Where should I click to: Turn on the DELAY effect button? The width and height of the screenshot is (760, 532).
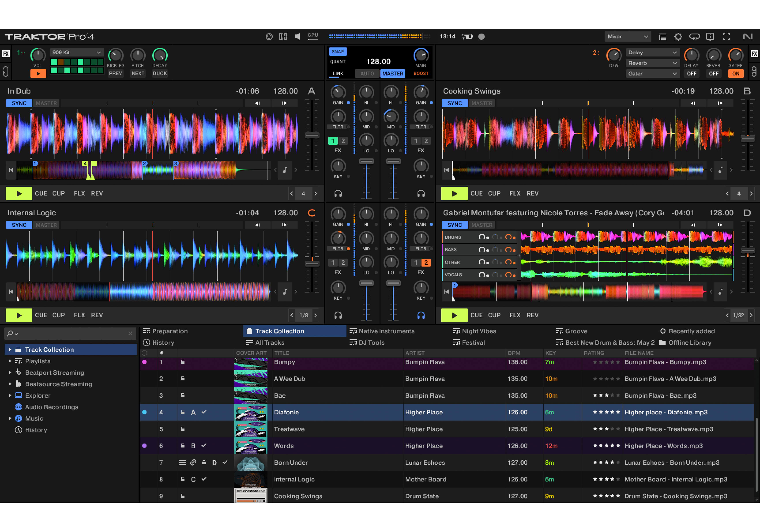pyautogui.click(x=692, y=74)
